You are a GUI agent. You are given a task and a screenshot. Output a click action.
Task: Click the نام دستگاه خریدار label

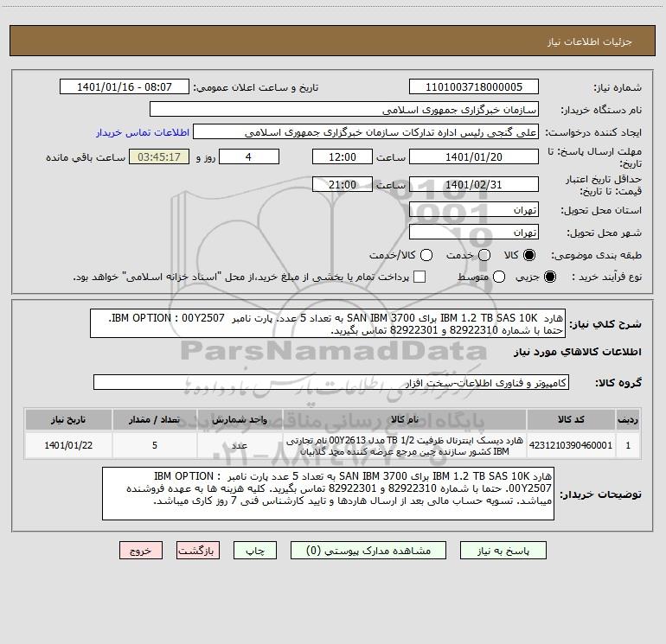coord(601,110)
